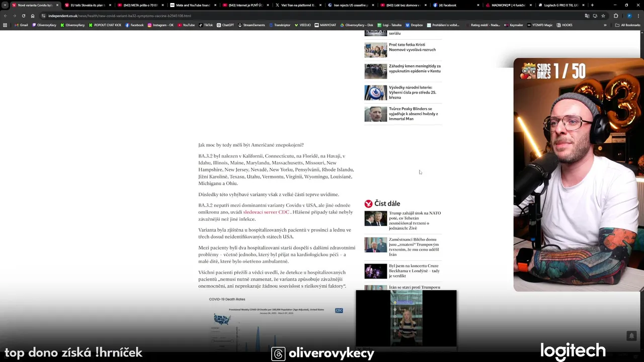
Task: Open the YT2MP3 Magic bookmark
Action: point(540,25)
